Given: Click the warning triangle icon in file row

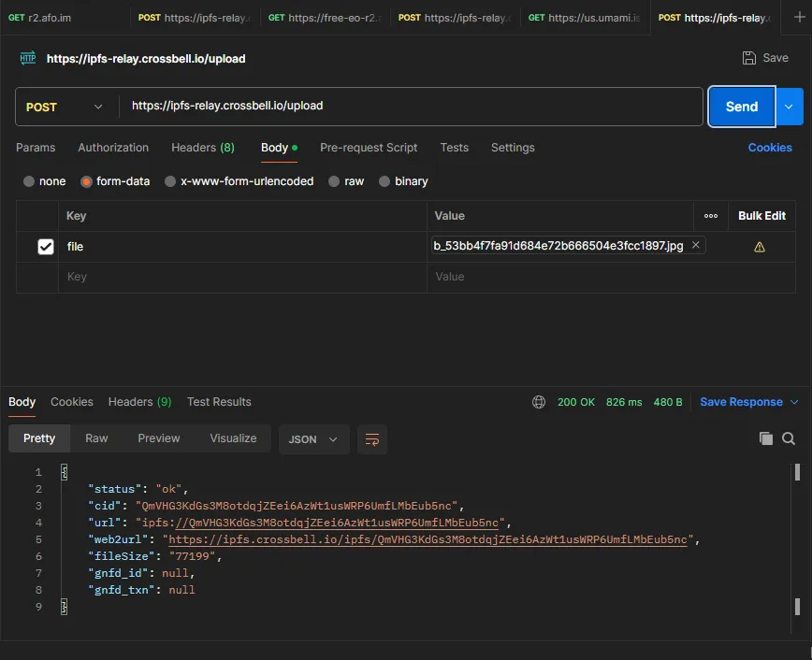Looking at the screenshot, I should pyautogui.click(x=760, y=247).
